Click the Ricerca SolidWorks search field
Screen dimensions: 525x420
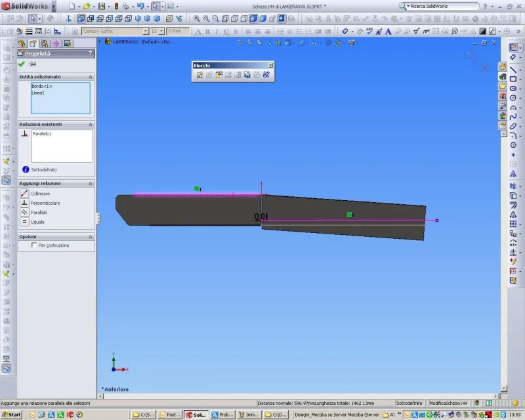439,6
